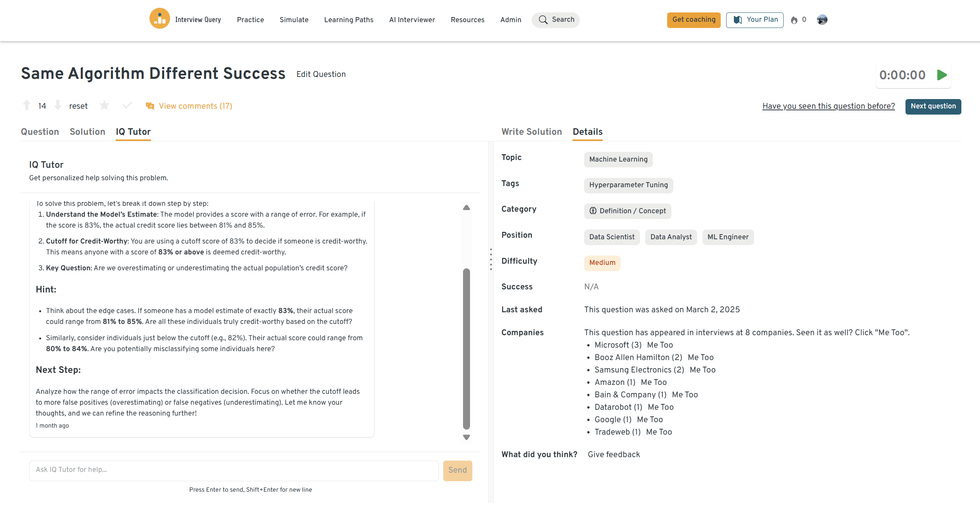The image size is (980, 515).
Task: Switch to the Solution tab
Action: click(x=87, y=132)
